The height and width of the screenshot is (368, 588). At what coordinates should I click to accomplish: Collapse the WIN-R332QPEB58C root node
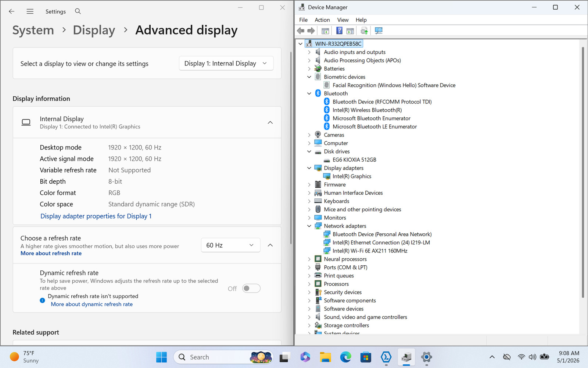[x=301, y=44]
